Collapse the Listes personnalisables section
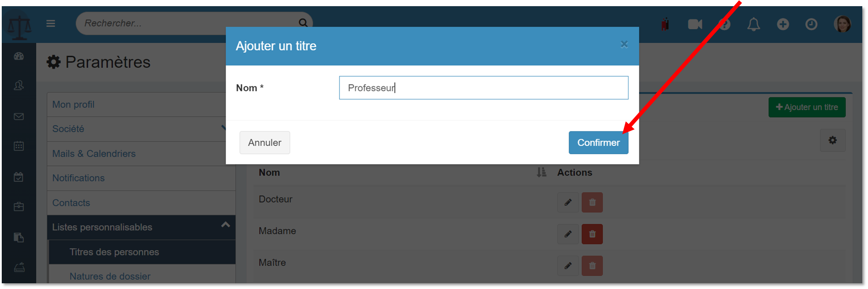The height and width of the screenshot is (289, 868). tap(225, 225)
